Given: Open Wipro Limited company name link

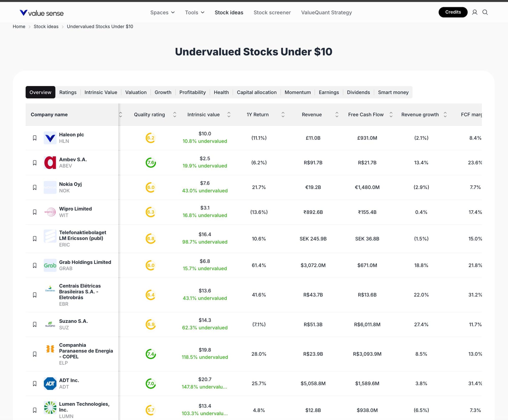Looking at the screenshot, I should pos(75,209).
